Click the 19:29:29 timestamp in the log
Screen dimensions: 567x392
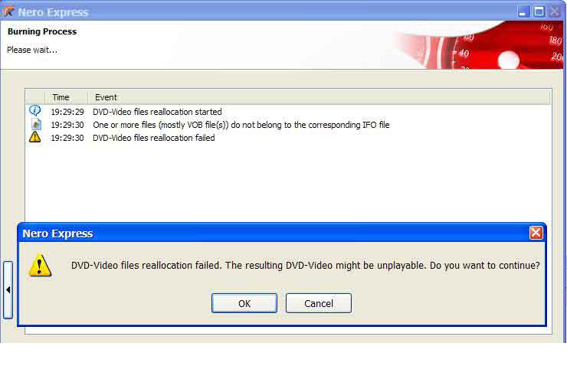coord(67,112)
